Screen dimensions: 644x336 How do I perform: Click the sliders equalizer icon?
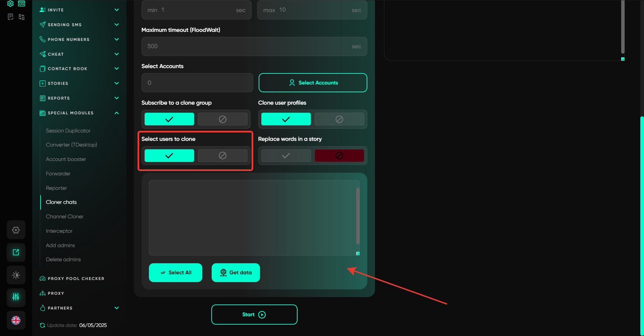[x=16, y=297]
